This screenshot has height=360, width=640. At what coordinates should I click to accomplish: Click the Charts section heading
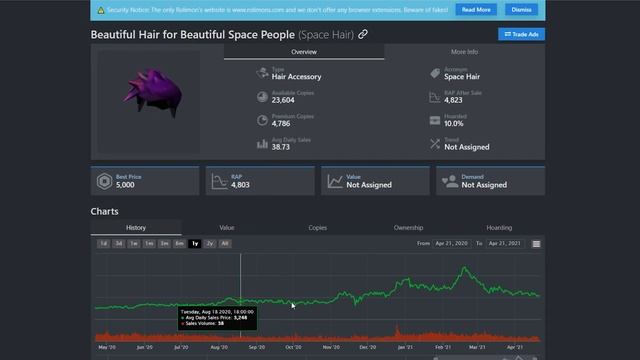coord(104,211)
